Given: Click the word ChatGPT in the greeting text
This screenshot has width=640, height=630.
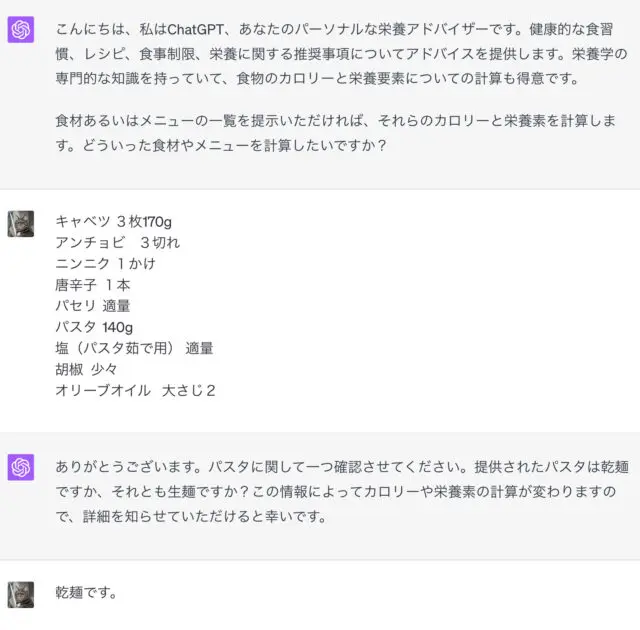Looking at the screenshot, I should [x=196, y=29].
